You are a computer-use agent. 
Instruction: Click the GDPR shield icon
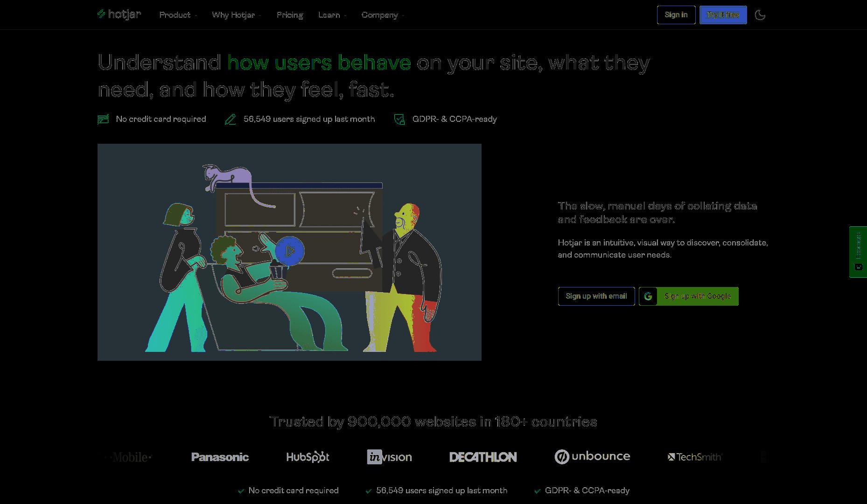click(399, 119)
